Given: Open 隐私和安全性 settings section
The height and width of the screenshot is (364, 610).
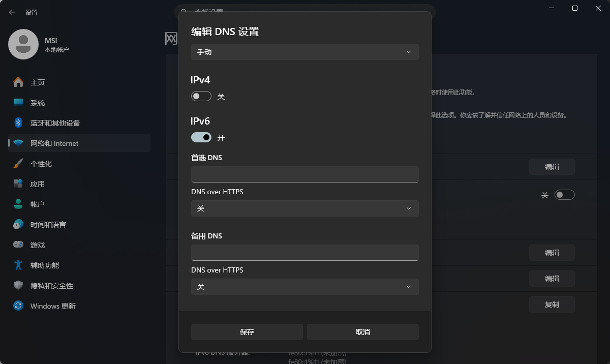Looking at the screenshot, I should 52,286.
